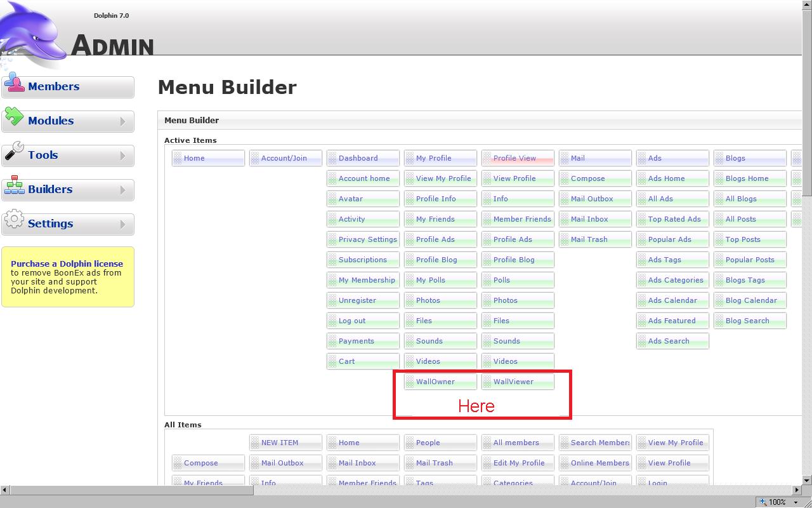This screenshot has height=508, width=812.
Task: Click the green puzzle Modules icon
Action: (x=14, y=117)
